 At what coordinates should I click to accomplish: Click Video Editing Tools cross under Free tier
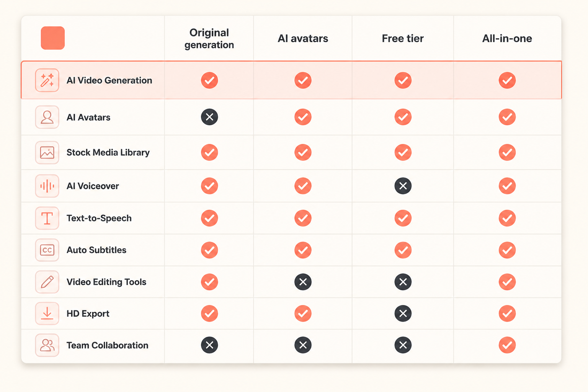coord(403,282)
